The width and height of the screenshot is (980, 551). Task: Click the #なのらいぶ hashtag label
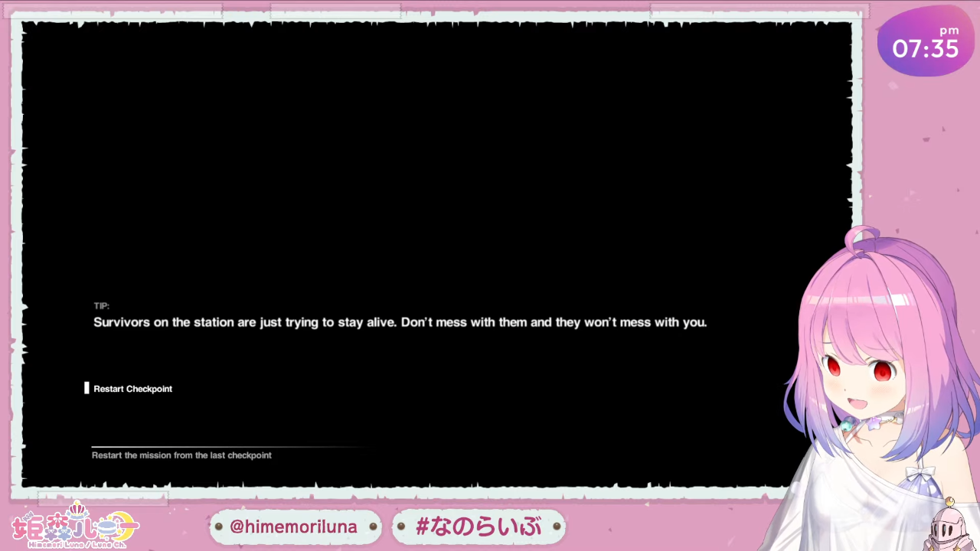pyautogui.click(x=479, y=527)
